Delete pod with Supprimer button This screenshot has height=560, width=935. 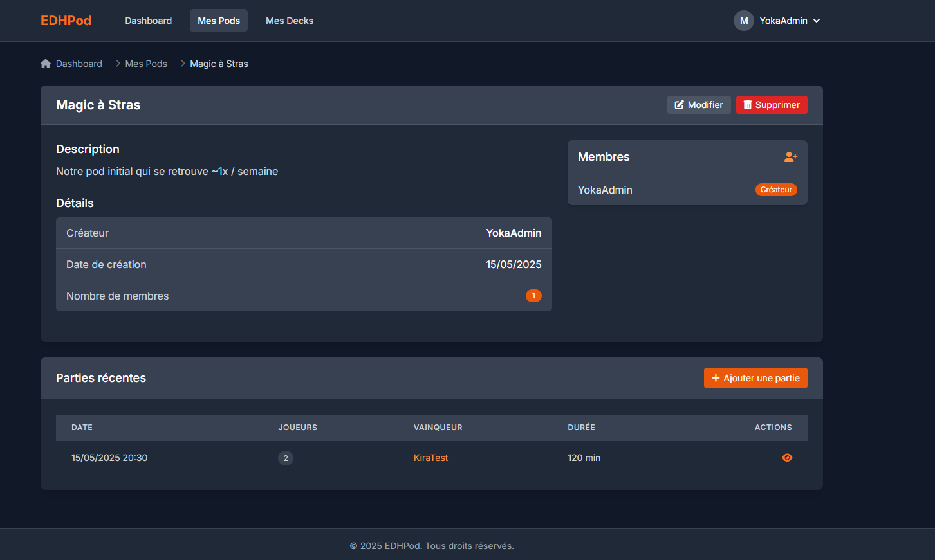click(x=771, y=105)
